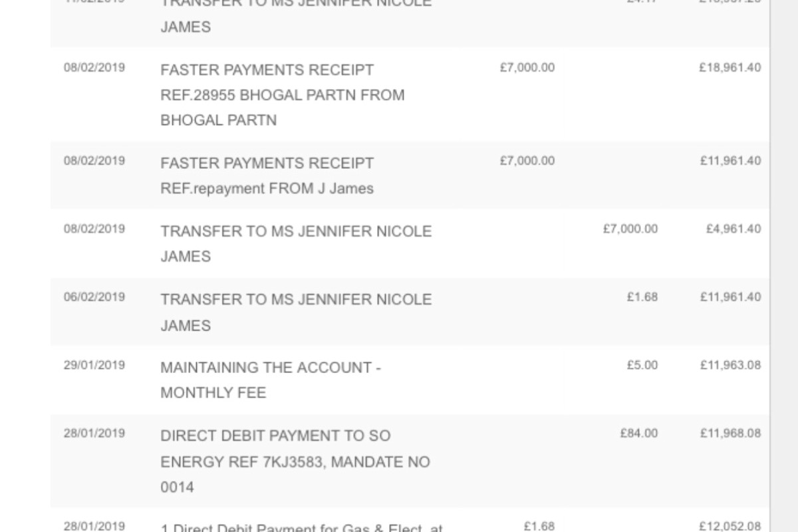798x532 pixels.
Task: Click the £4,961.40 balance amount
Action: [x=733, y=229]
